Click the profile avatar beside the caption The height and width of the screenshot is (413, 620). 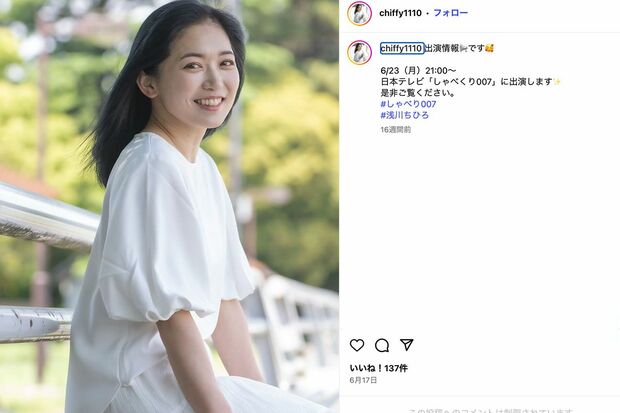(359, 52)
